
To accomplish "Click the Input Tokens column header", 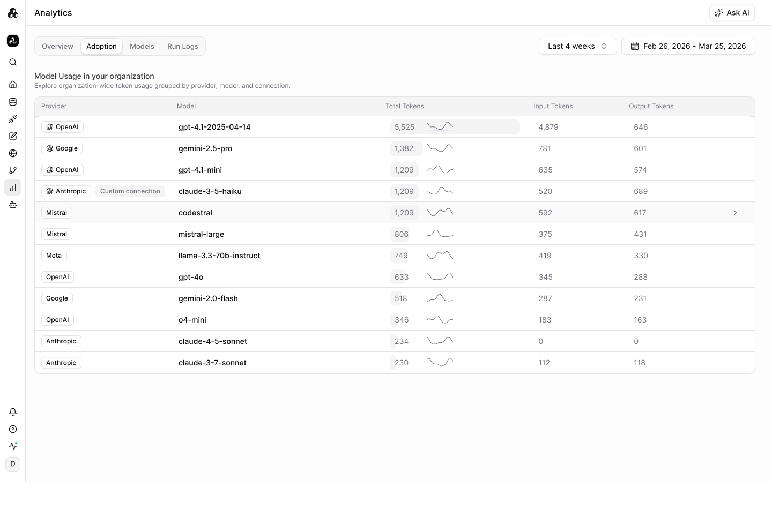I will (553, 106).
